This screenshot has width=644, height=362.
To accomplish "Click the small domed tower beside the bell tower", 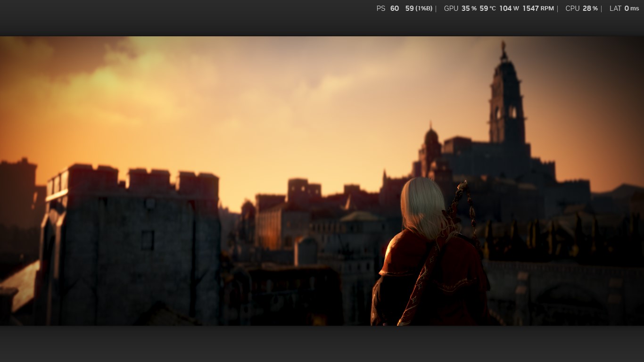I will [431, 146].
